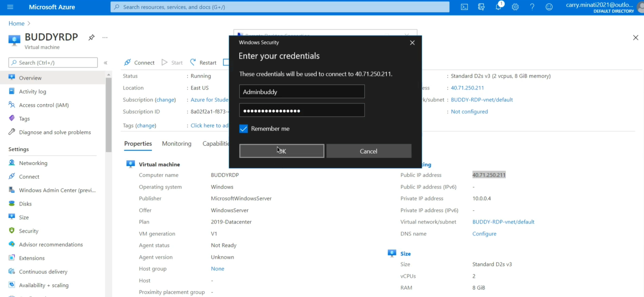Click the Connect toolbar button
The image size is (644, 297).
coord(139,63)
